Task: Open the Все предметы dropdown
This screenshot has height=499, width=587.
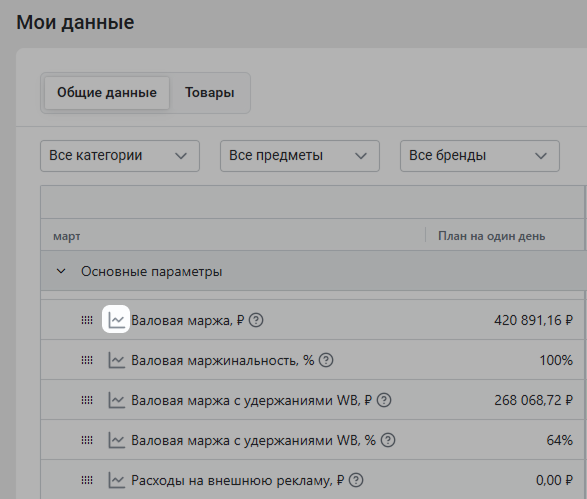Action: (300, 156)
